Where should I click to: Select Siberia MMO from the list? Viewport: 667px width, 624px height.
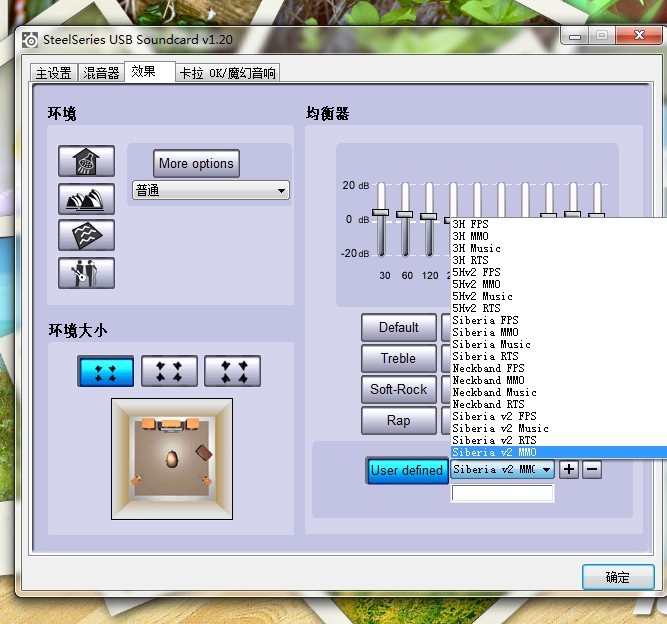click(x=559, y=332)
